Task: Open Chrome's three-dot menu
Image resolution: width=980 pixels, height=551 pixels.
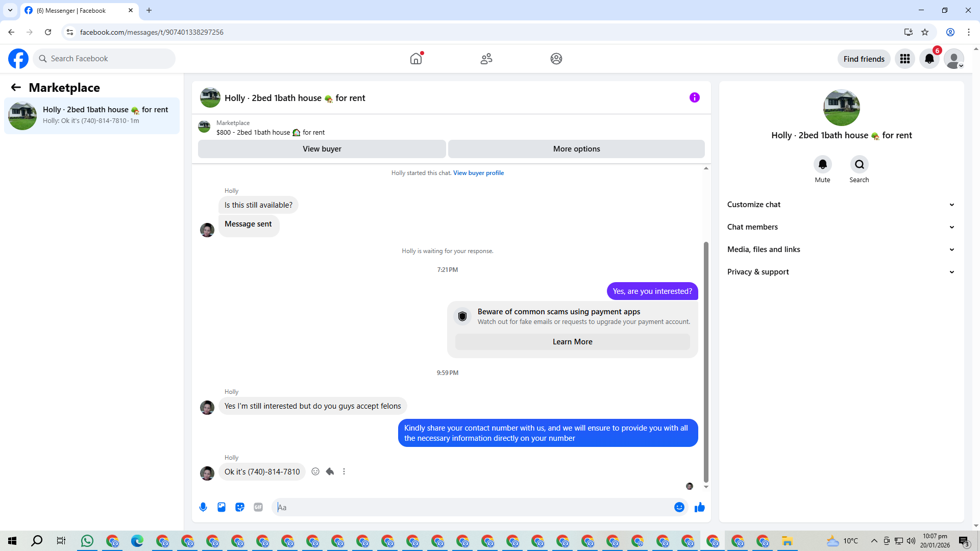Action: point(969,32)
